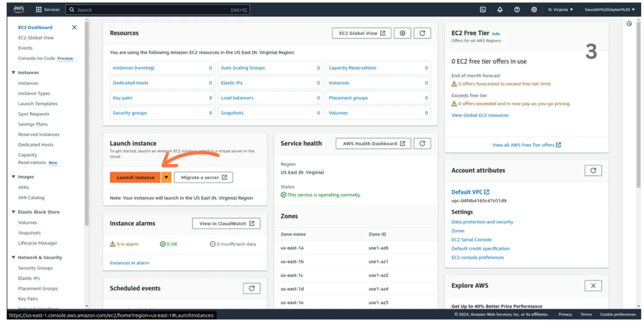Screen dimensions: 644x325
Task: Open Spot Requests in the sidebar
Action: pyautogui.click(x=34, y=114)
